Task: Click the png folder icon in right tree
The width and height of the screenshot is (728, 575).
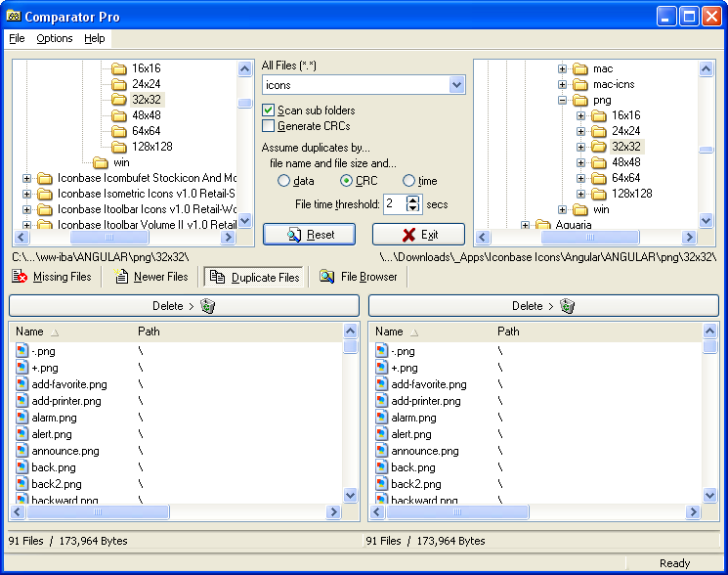Action: pos(580,101)
